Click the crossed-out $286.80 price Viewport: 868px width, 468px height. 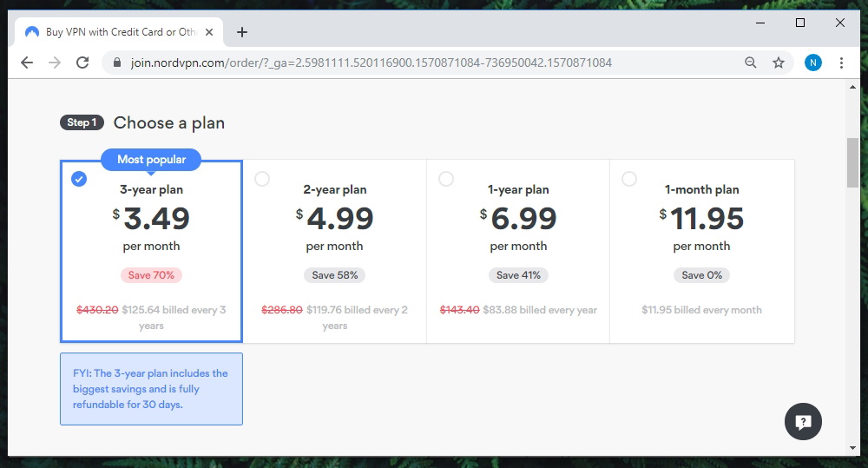click(x=282, y=310)
